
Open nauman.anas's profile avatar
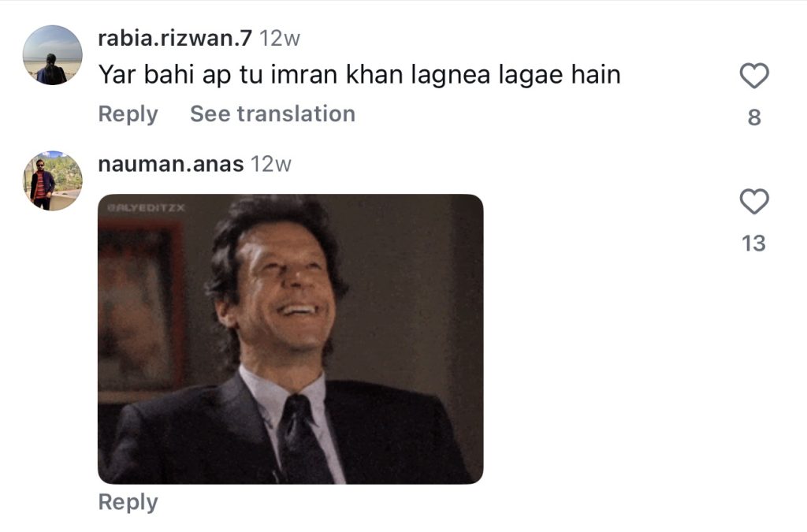coord(53,180)
